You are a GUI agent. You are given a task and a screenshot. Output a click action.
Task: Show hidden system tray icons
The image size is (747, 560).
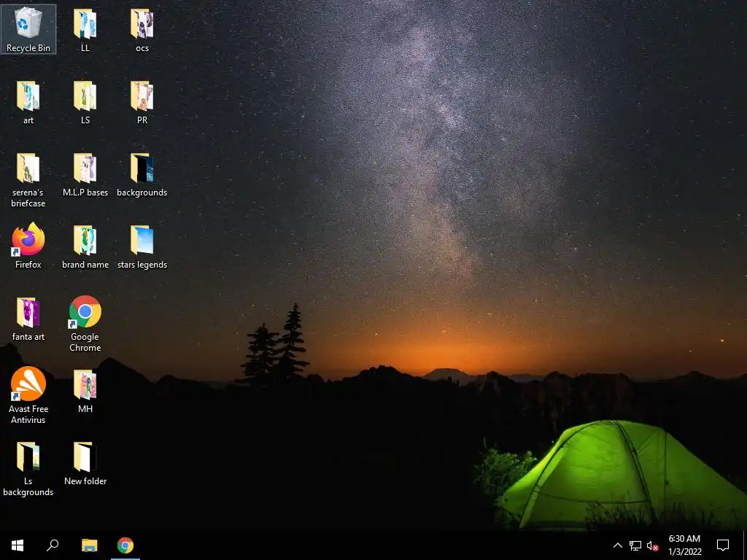(x=617, y=545)
